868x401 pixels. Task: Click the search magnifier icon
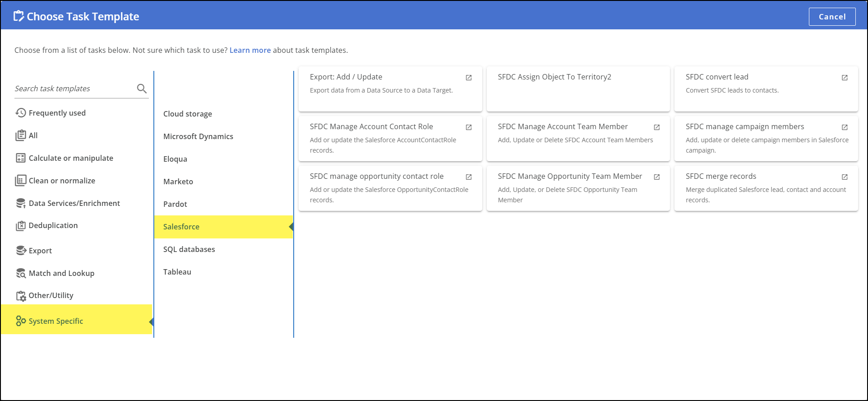pyautogui.click(x=142, y=89)
